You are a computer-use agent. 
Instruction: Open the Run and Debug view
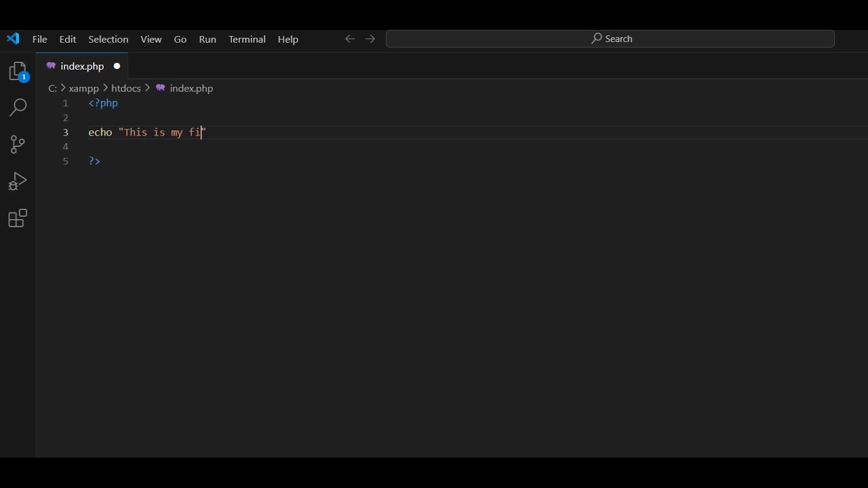[18, 181]
